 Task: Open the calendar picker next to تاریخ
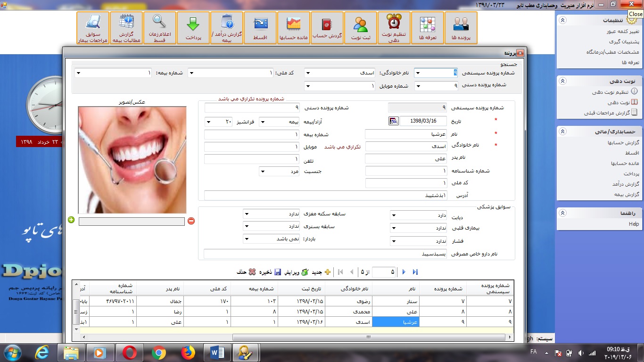click(394, 121)
